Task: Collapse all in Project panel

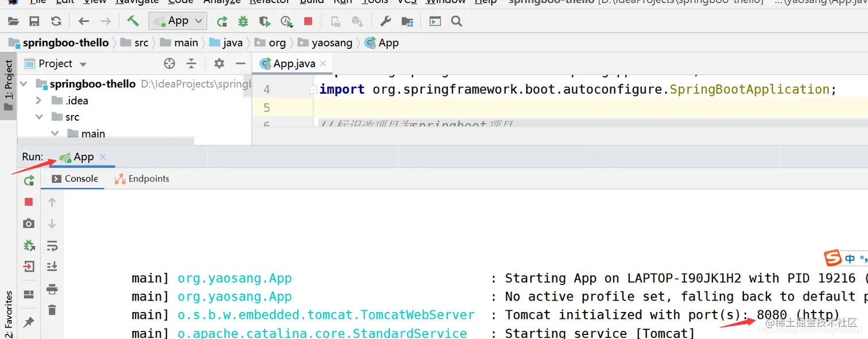Action: [x=191, y=63]
